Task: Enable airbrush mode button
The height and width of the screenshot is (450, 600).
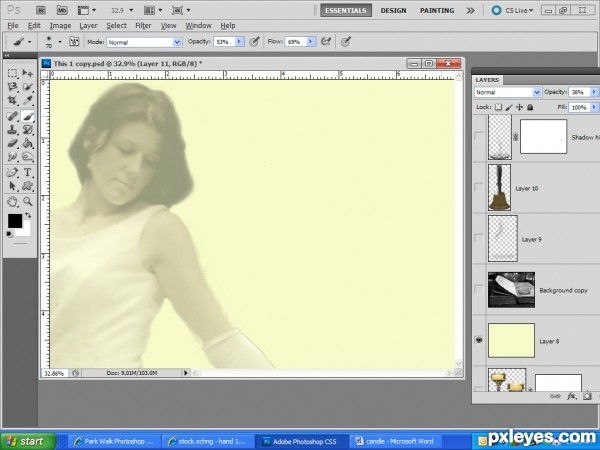Action: point(326,41)
